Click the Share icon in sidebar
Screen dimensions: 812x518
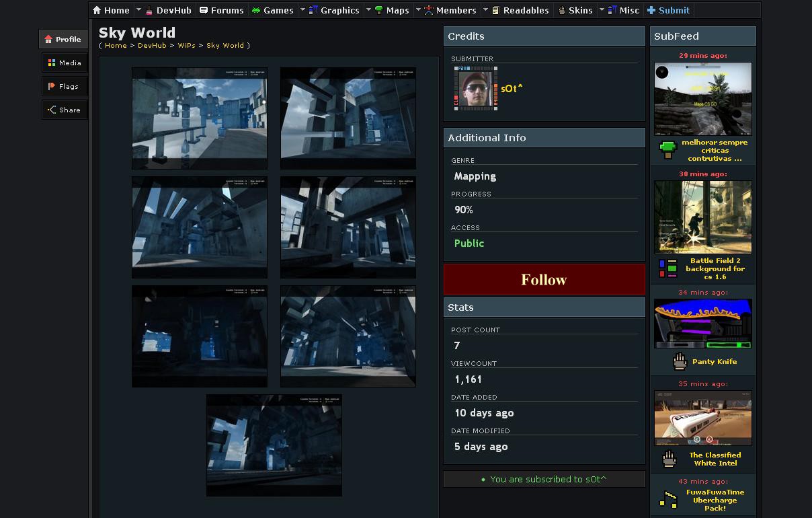tap(52, 110)
